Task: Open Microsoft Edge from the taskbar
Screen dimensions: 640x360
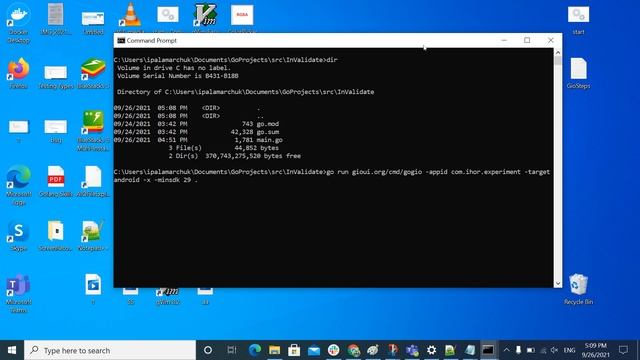Action: click(255, 350)
